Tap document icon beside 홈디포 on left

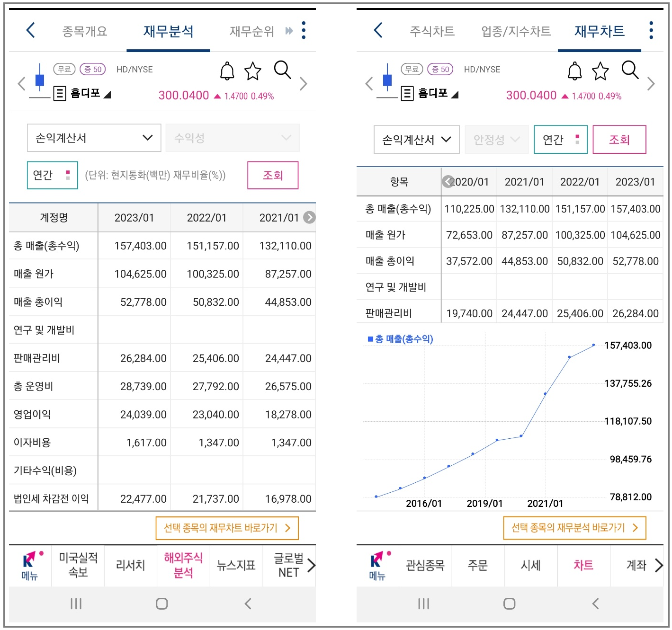click(x=60, y=93)
